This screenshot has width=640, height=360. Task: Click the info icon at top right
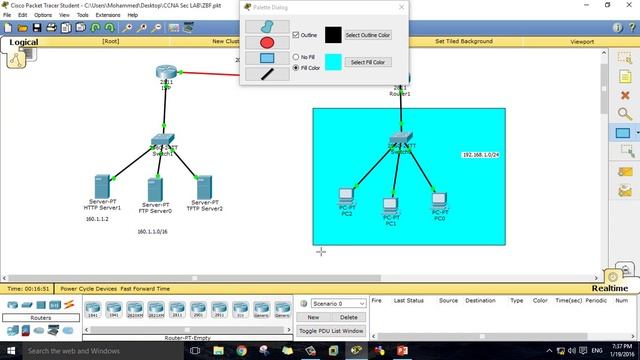(x=617, y=28)
